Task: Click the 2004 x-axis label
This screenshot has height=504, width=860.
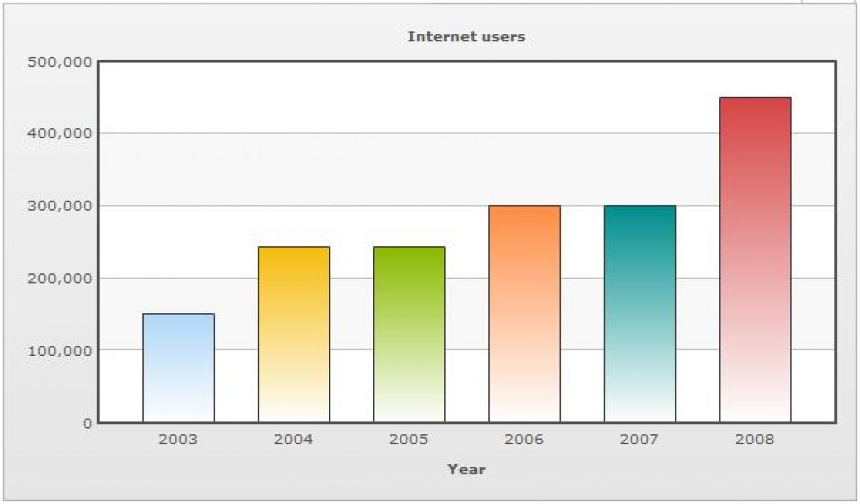Action: tap(294, 439)
